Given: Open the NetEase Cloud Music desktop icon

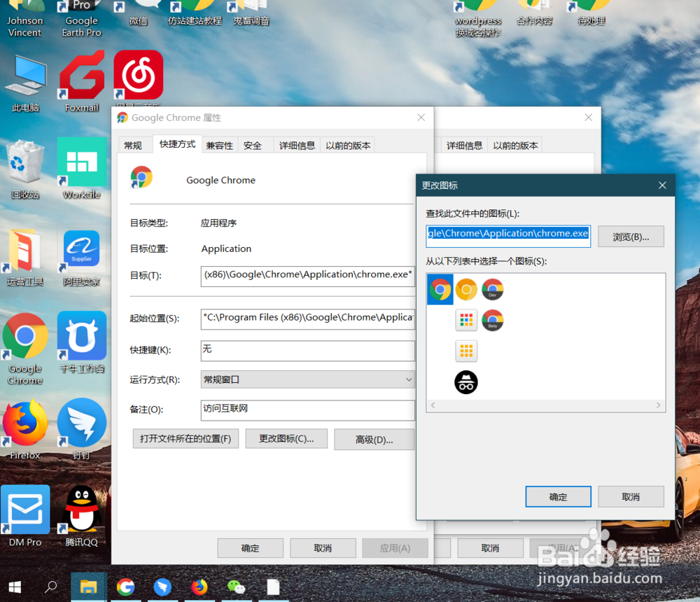Looking at the screenshot, I should click(139, 75).
